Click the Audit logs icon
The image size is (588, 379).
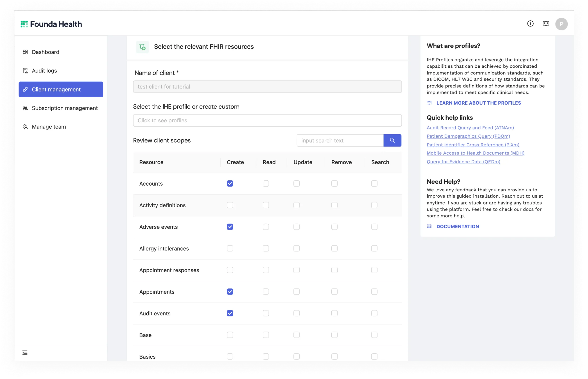25,71
